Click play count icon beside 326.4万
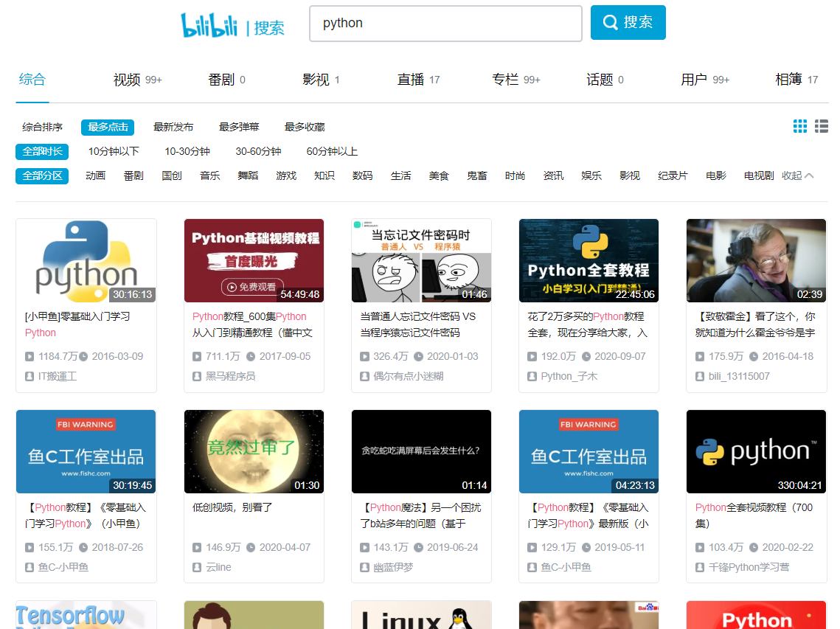Viewport: 840px width, 629px height. [x=365, y=356]
